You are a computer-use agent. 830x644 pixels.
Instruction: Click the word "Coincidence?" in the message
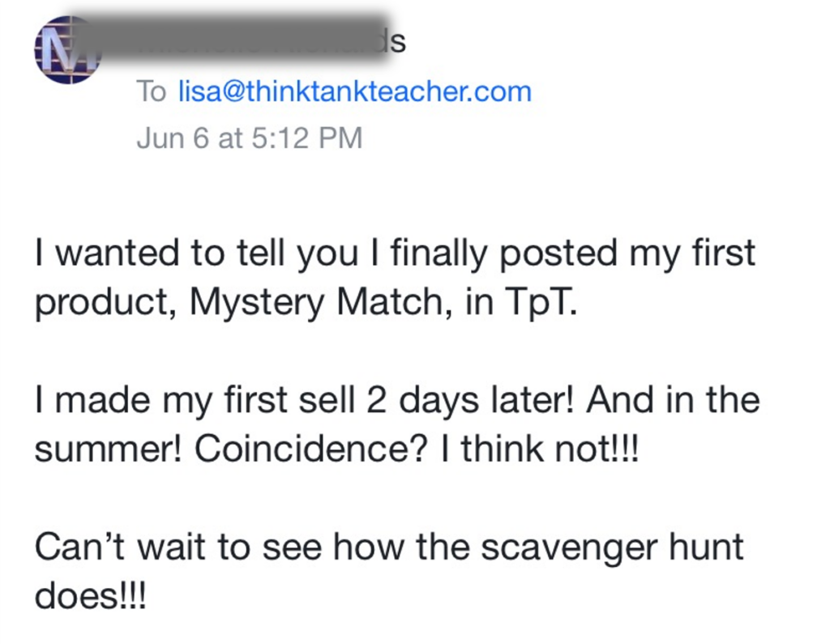(x=310, y=450)
